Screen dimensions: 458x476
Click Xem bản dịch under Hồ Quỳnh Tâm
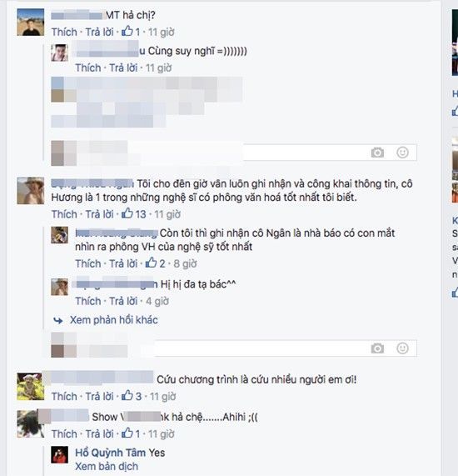point(107,466)
